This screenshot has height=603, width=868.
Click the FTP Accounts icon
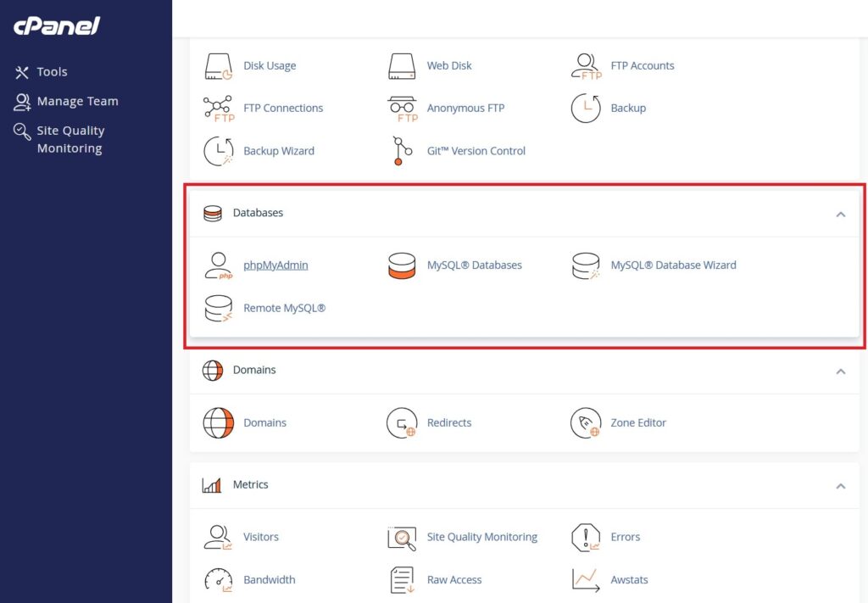[x=586, y=65]
